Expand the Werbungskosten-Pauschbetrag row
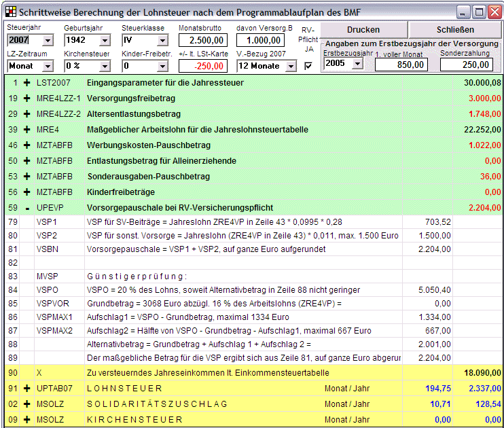The height and width of the screenshot is (428, 504). [x=27, y=145]
